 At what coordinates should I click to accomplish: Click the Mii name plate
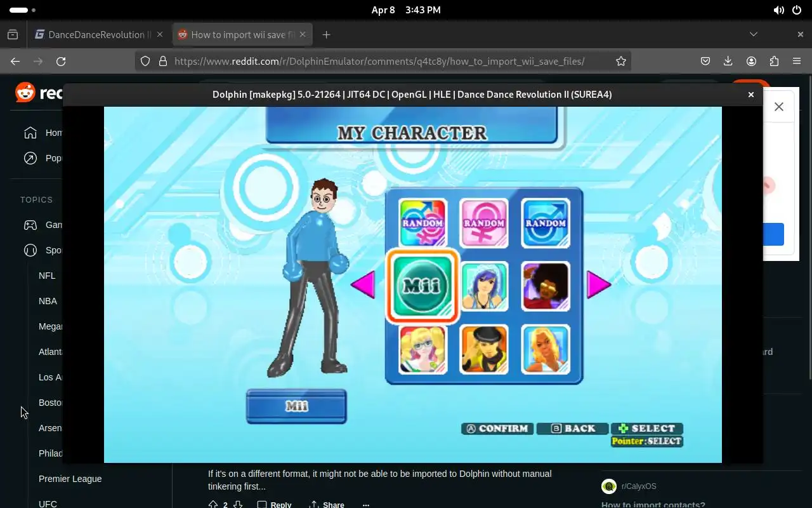pos(296,406)
